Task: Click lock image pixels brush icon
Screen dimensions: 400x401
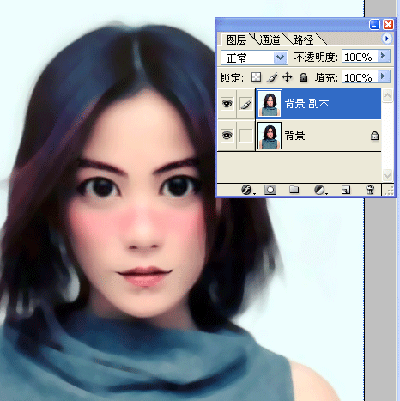Action: 272,78
